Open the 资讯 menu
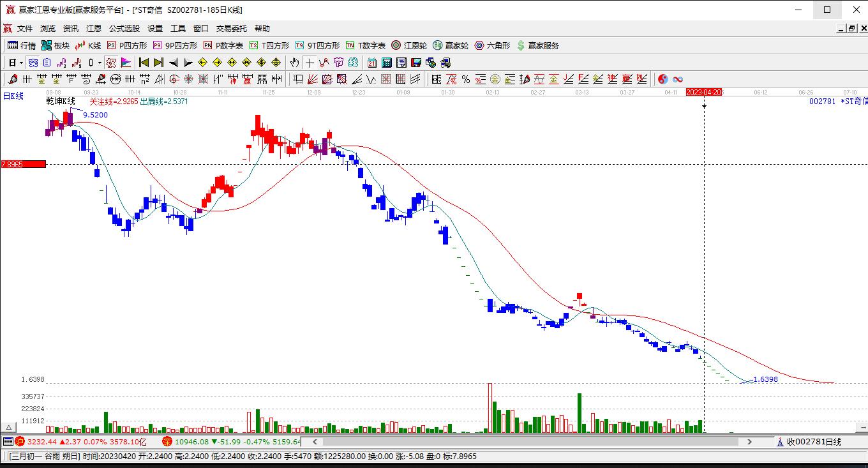The image size is (868, 468). point(71,29)
